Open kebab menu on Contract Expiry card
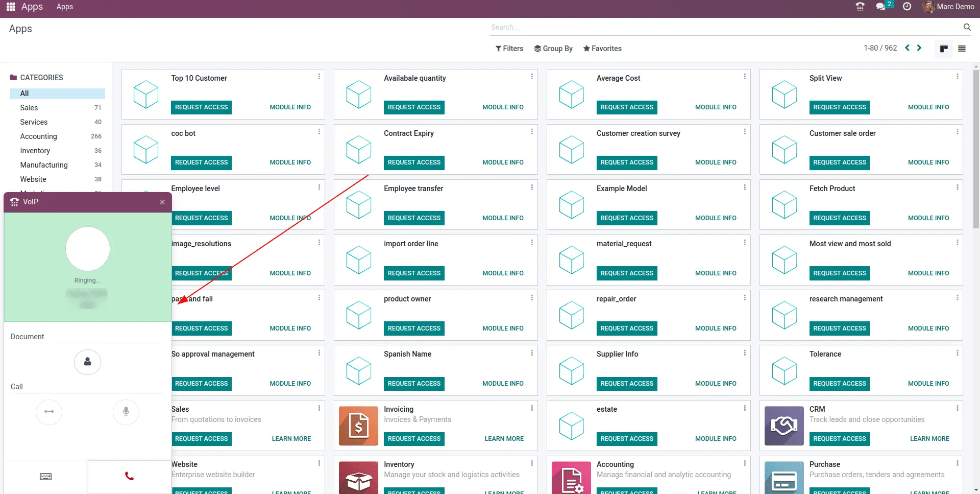 click(532, 132)
